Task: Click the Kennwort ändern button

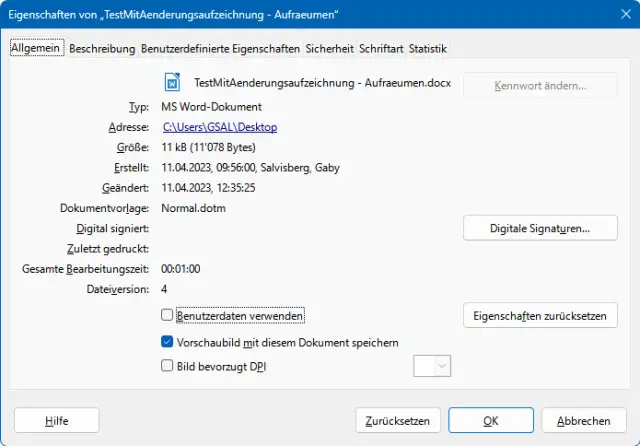Action: [x=540, y=85]
